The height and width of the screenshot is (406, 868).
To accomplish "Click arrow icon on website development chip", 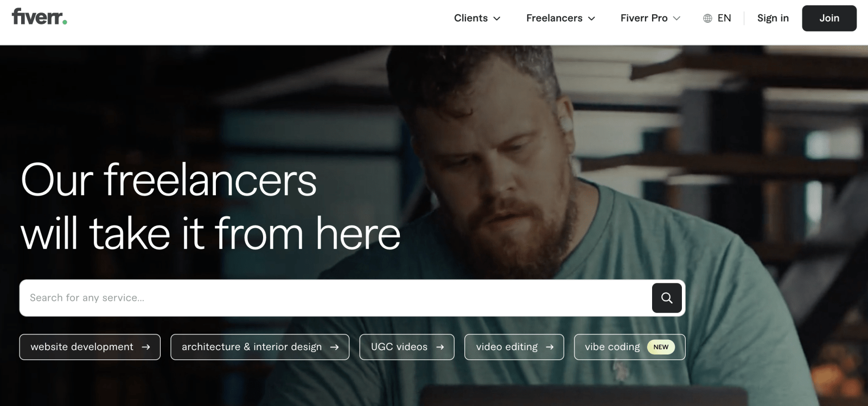I will [x=145, y=347].
